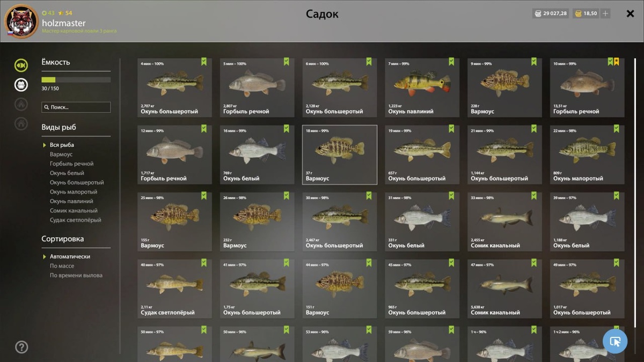Select the fish cage sidebar icon
644x362 pixels.
[x=21, y=85]
